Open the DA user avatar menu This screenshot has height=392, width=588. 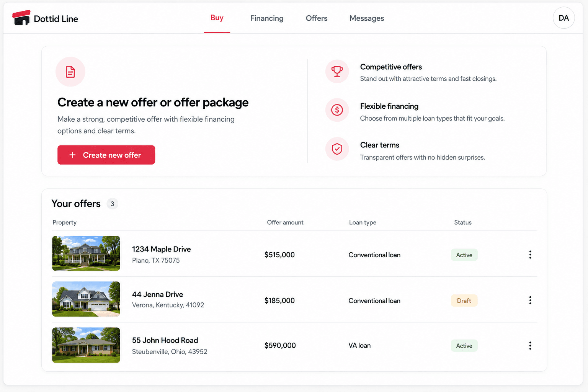click(563, 18)
